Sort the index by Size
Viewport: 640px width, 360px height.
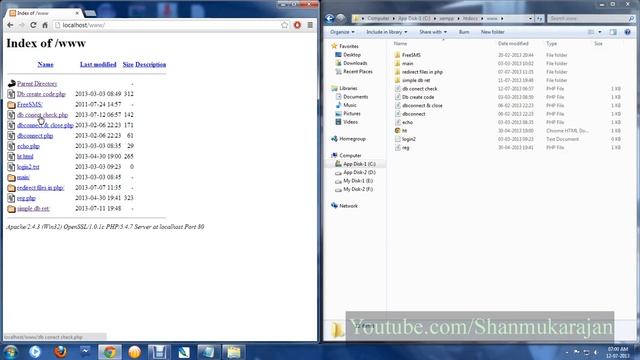[128, 64]
